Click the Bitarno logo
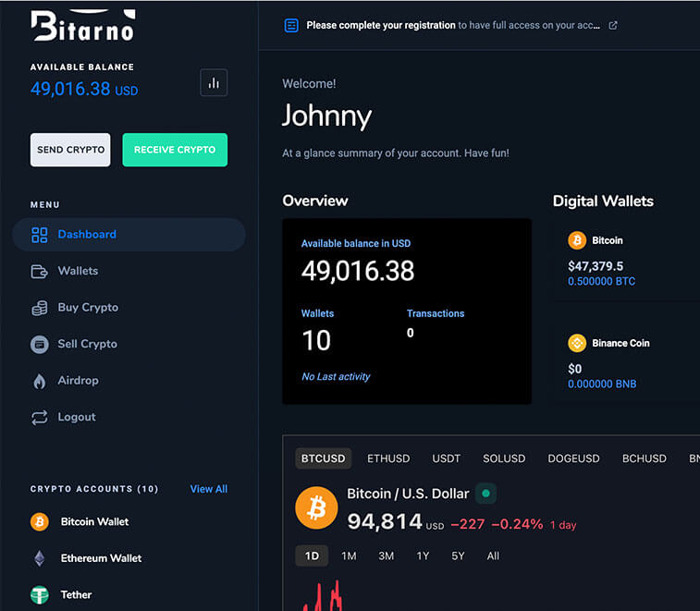 coord(83,26)
